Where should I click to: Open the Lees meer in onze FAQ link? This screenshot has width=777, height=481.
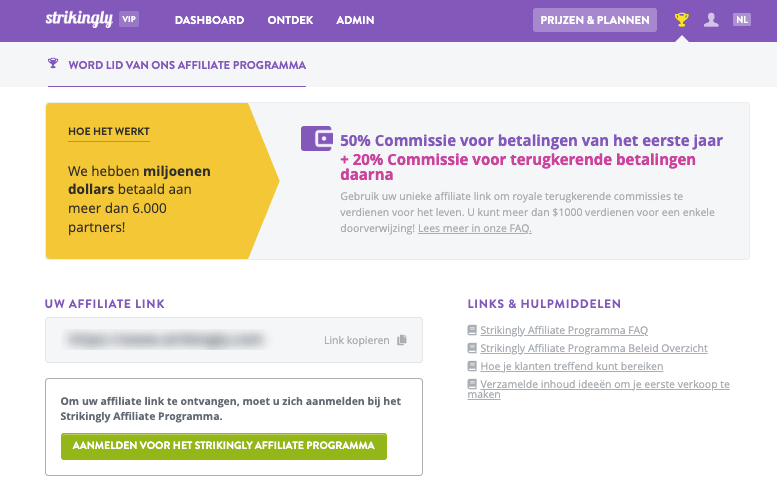(x=474, y=228)
